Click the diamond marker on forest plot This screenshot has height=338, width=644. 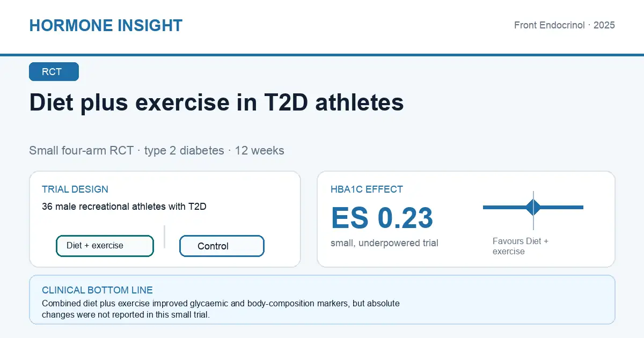click(x=533, y=207)
